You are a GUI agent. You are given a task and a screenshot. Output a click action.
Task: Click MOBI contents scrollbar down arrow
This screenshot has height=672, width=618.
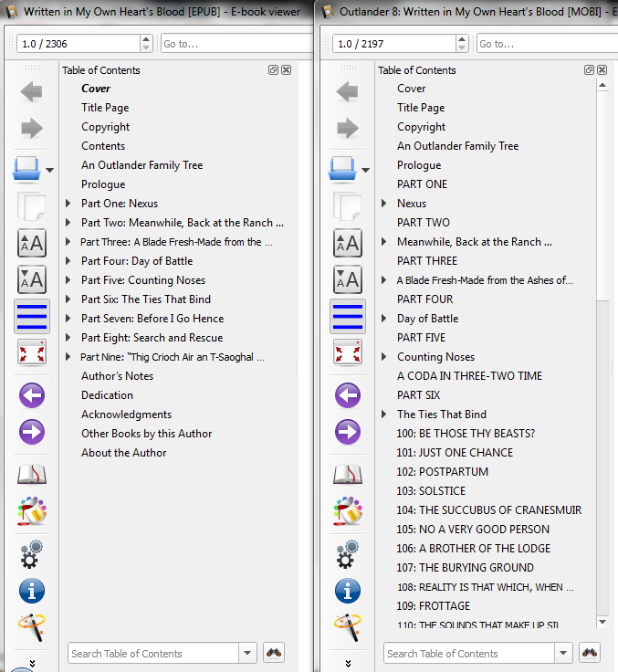pos(602,622)
